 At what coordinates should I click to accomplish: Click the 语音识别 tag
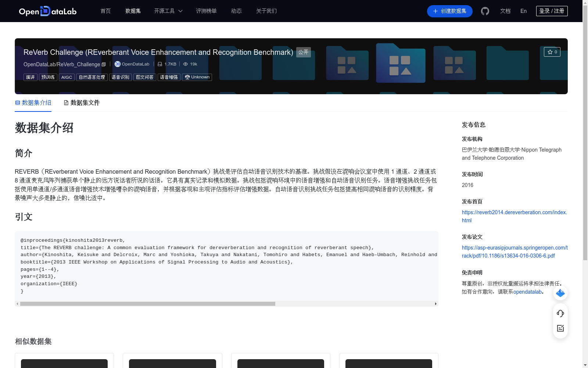pos(121,77)
